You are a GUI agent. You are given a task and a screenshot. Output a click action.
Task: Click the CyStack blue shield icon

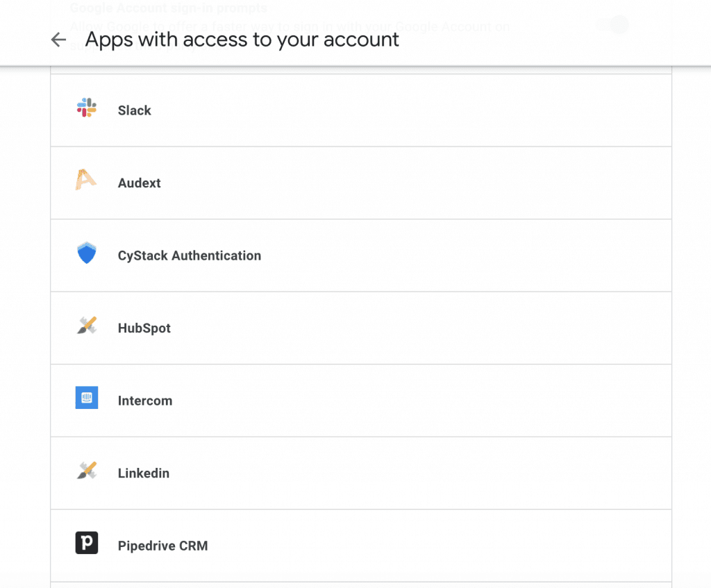point(87,253)
